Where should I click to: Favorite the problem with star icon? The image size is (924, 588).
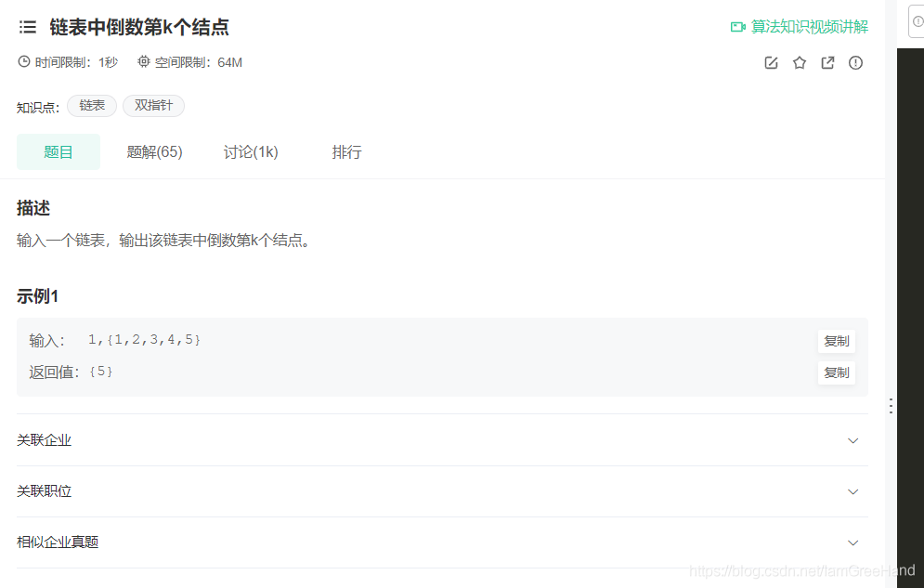(799, 62)
